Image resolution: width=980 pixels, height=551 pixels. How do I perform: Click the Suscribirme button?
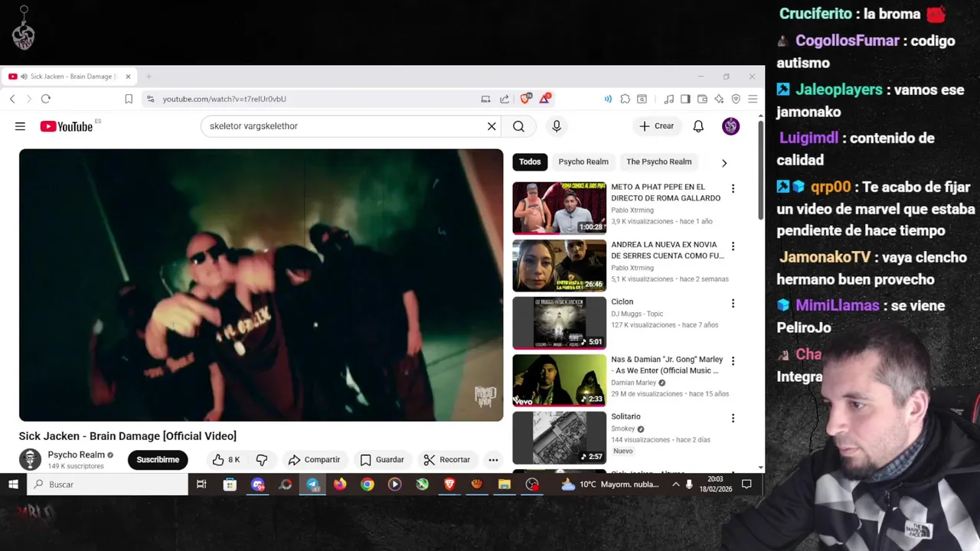click(x=158, y=460)
